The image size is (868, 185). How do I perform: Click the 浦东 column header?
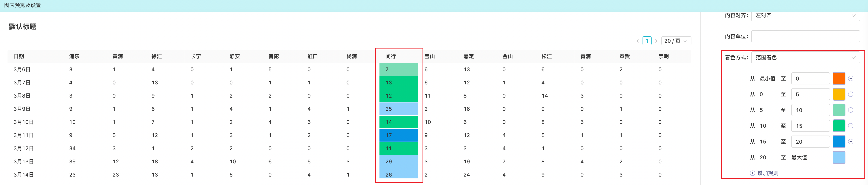click(x=74, y=56)
